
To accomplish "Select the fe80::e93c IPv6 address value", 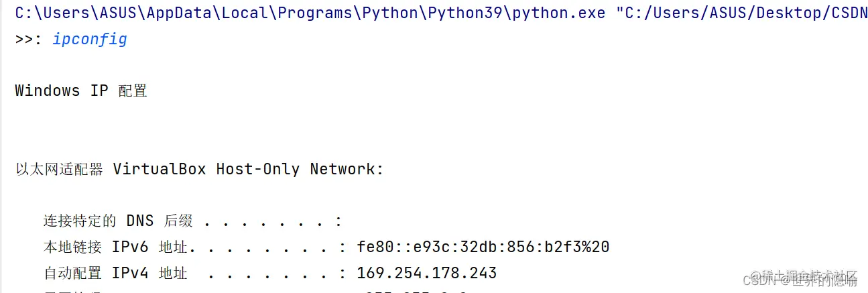I will 483,247.
